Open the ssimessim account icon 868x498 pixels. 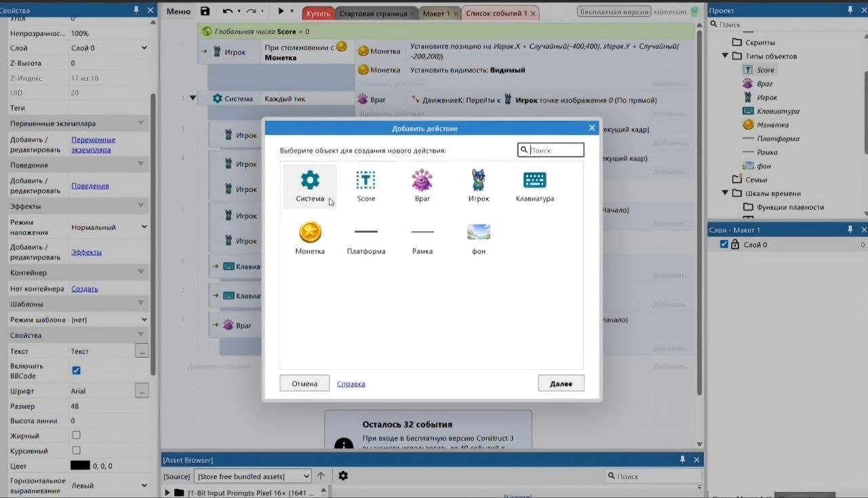click(694, 12)
